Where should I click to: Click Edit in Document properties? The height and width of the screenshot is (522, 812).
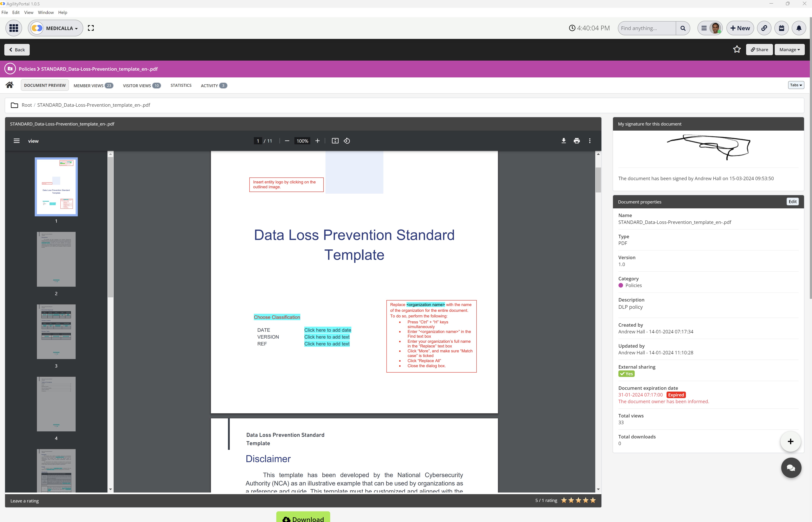[x=792, y=202]
